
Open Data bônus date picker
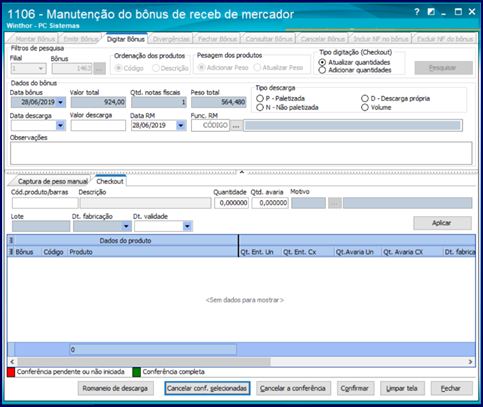(x=60, y=102)
